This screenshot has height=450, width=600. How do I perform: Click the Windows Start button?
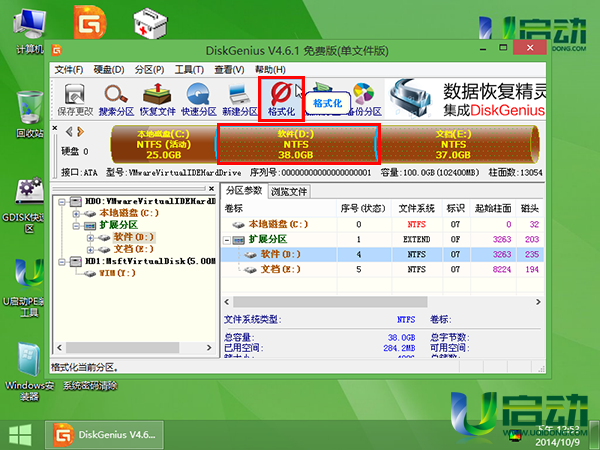[20, 435]
